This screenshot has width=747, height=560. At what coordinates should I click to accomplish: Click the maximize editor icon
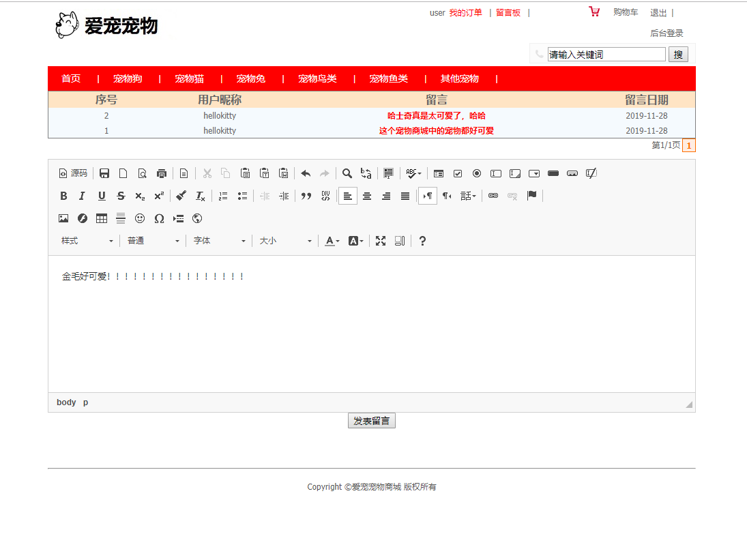(x=381, y=240)
